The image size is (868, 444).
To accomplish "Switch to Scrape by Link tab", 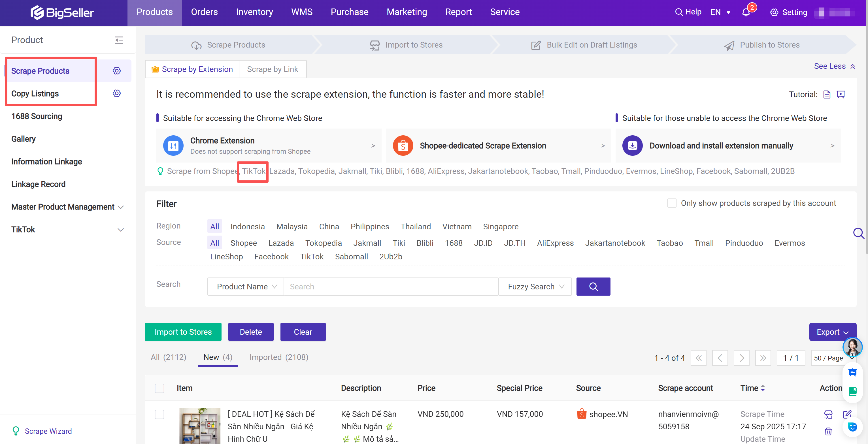I will tap(272, 69).
